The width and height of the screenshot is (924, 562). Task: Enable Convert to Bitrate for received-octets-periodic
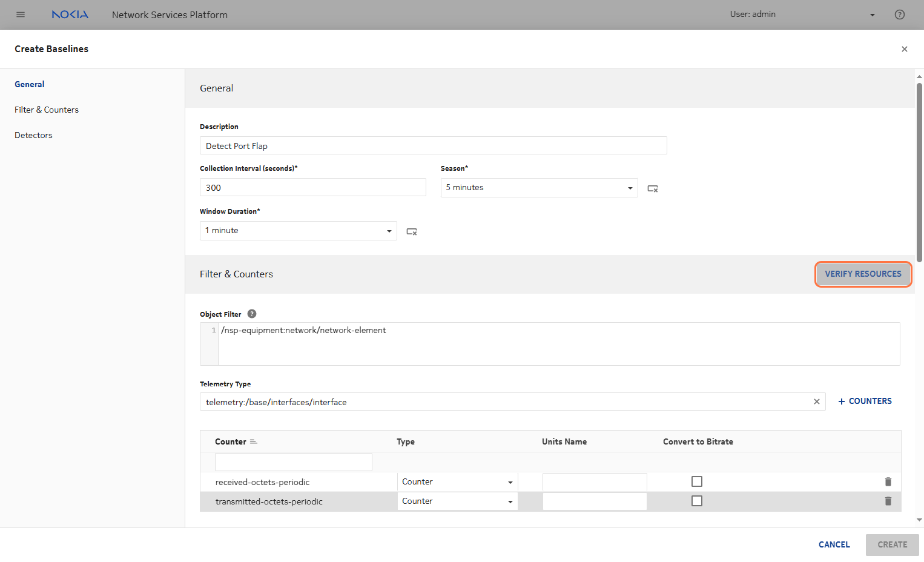coord(697,481)
